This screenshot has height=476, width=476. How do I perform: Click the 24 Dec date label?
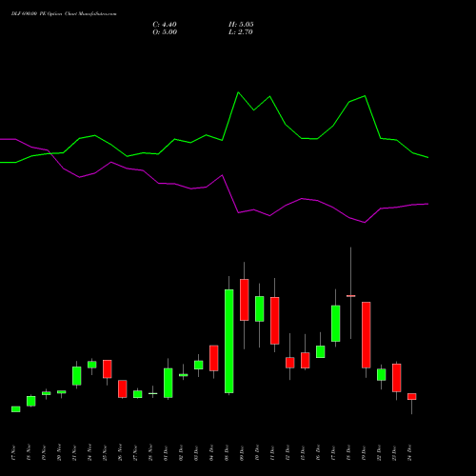pos(409,453)
